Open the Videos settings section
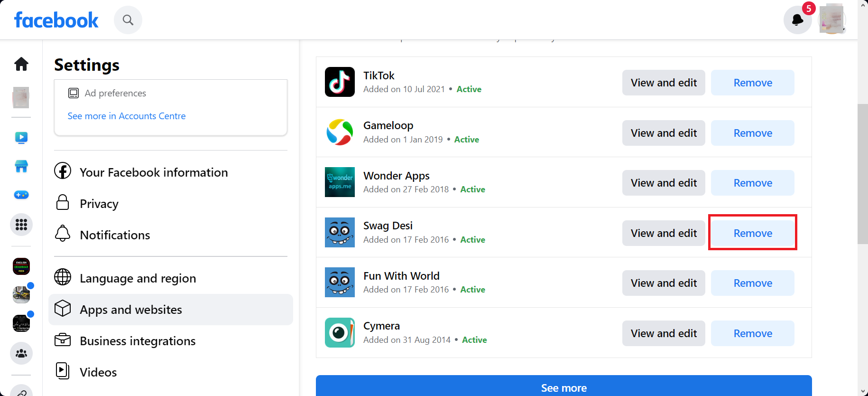The width and height of the screenshot is (868, 396). click(171, 372)
